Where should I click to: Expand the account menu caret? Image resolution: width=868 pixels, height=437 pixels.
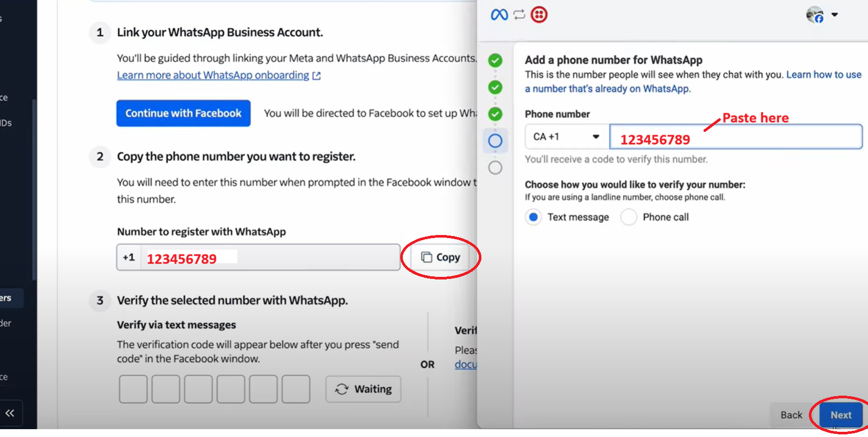click(x=834, y=15)
